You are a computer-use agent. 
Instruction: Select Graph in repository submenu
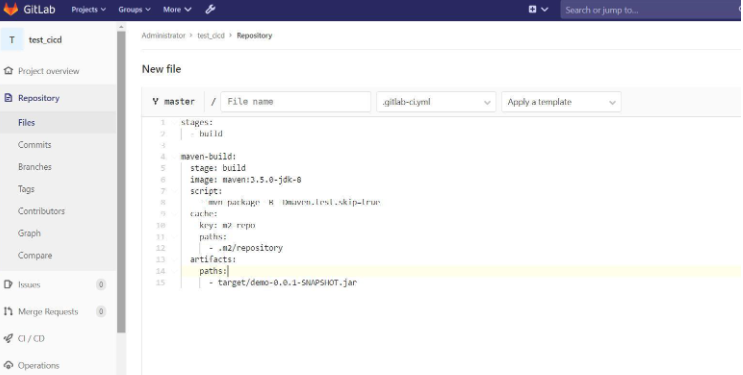coord(29,233)
